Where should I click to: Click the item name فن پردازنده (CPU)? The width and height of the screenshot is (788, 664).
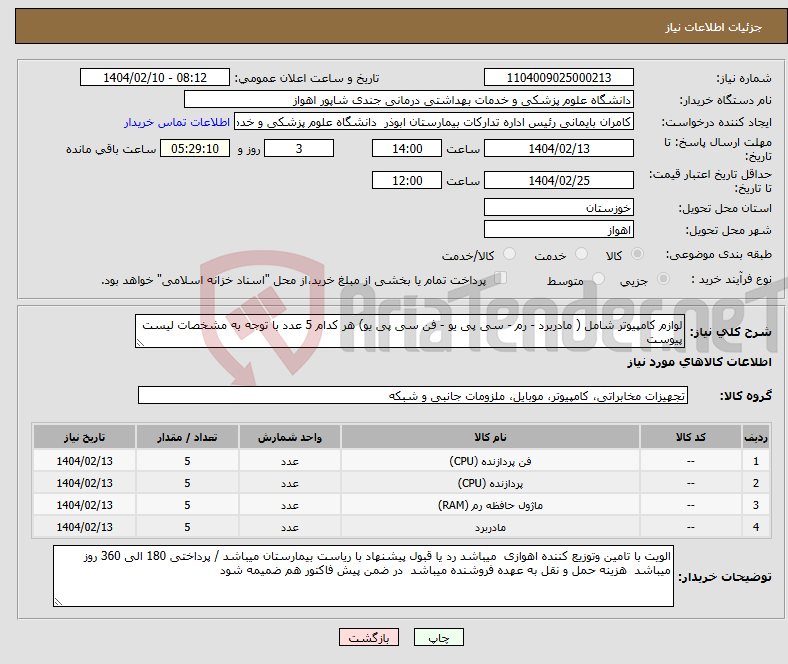(x=490, y=461)
